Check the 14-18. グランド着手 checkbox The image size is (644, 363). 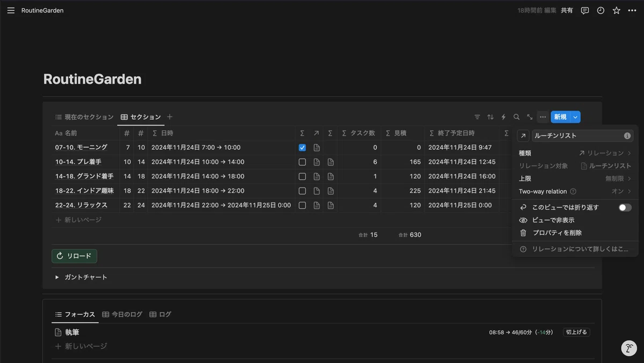point(302,176)
